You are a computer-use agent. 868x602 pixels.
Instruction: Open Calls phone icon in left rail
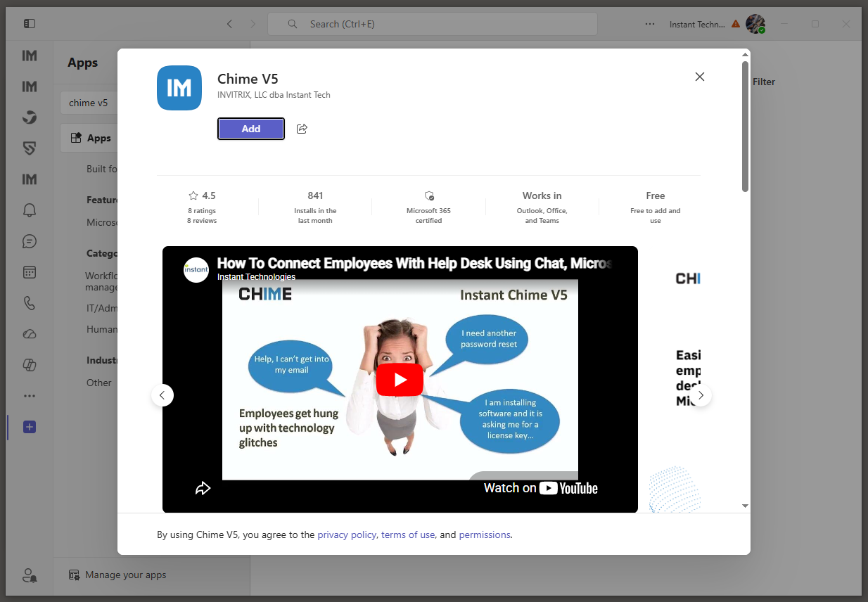30,303
